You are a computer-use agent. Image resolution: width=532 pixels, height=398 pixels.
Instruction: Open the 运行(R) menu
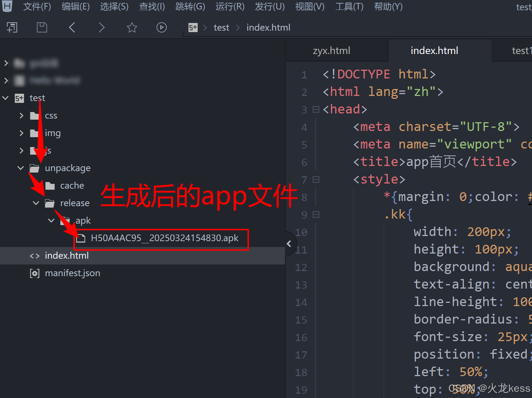230,7
